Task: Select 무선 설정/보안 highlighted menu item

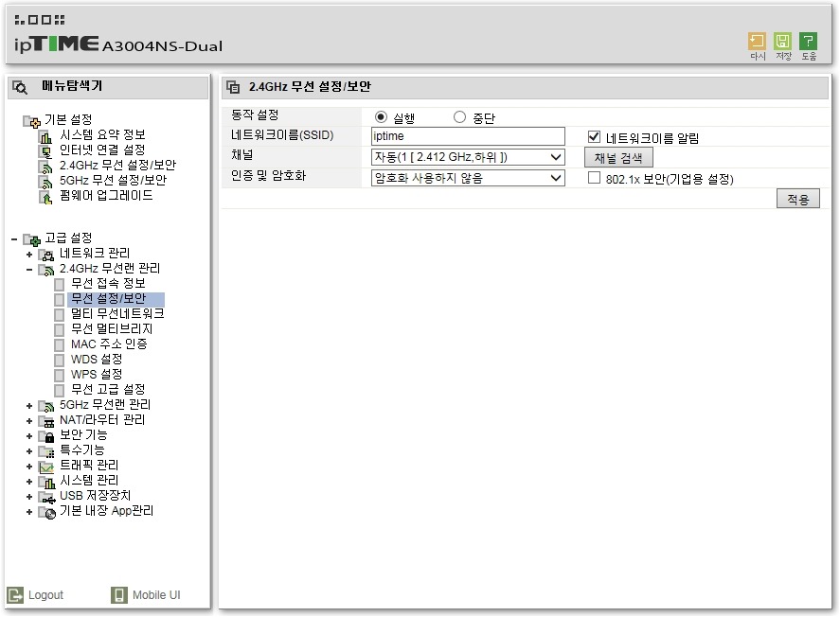Action: pyautogui.click(x=108, y=299)
